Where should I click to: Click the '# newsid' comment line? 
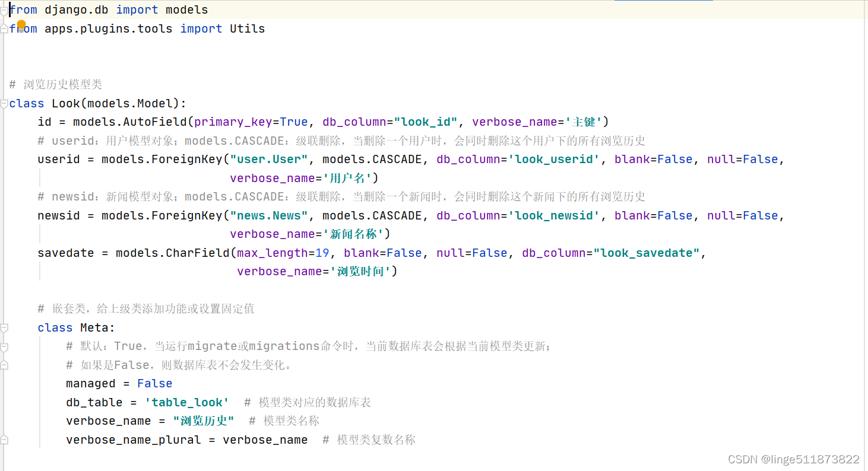point(341,196)
